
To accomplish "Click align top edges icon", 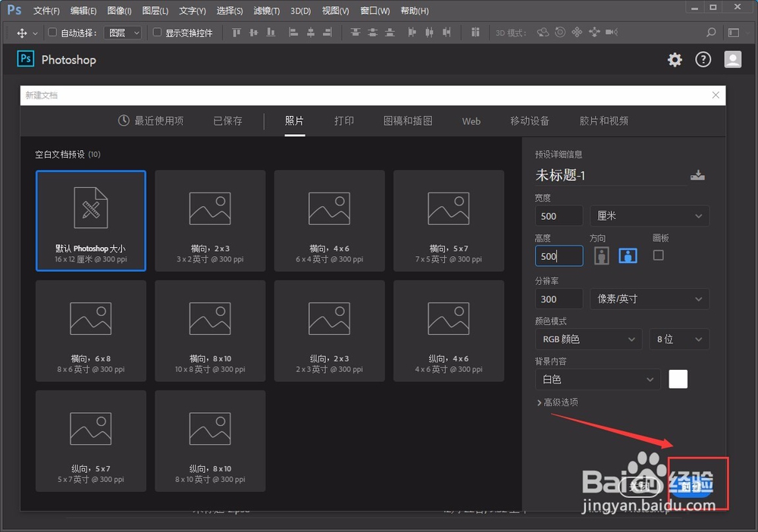I will tap(236, 33).
